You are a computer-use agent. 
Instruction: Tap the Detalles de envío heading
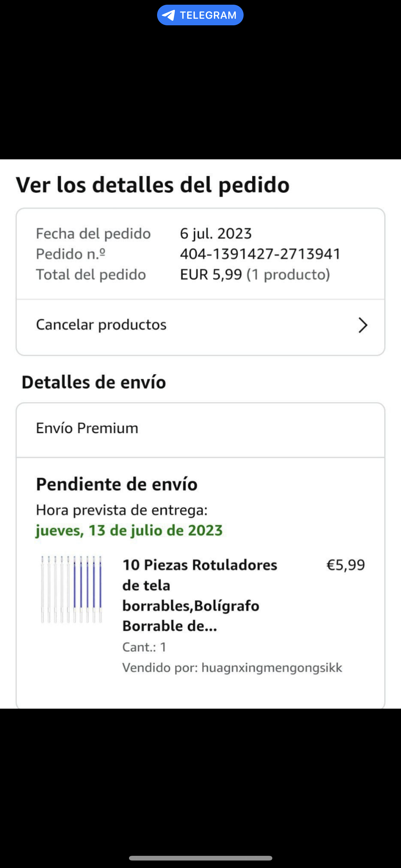coord(94,382)
